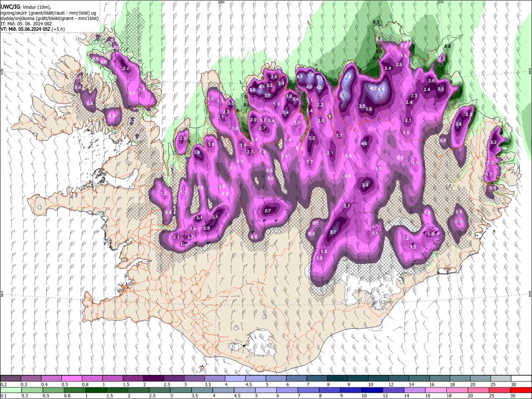The height and width of the screenshot is (399, 532).
Task: Click the 'Vindur (10m)' label in the title
Action: [x=36, y=7]
